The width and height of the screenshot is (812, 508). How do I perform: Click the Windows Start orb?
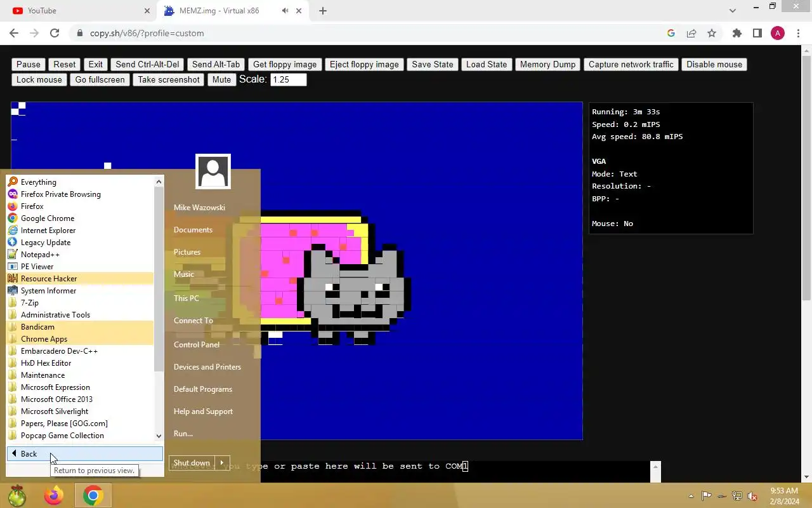coord(17,495)
